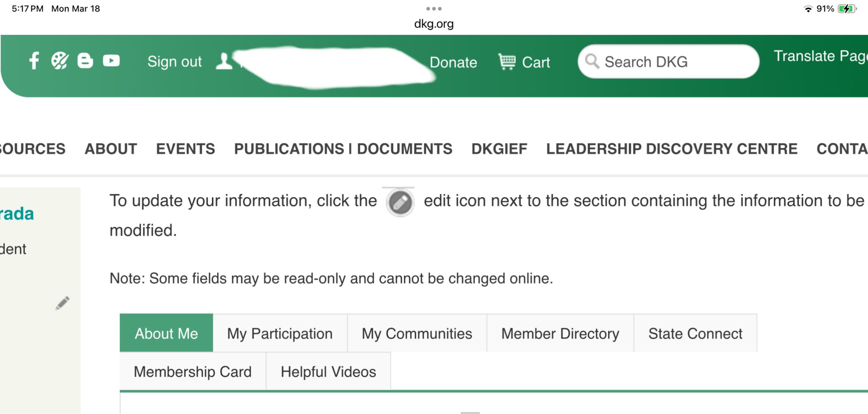This screenshot has height=414, width=868.
Task: Open the EVENTS navigation menu
Action: (185, 149)
